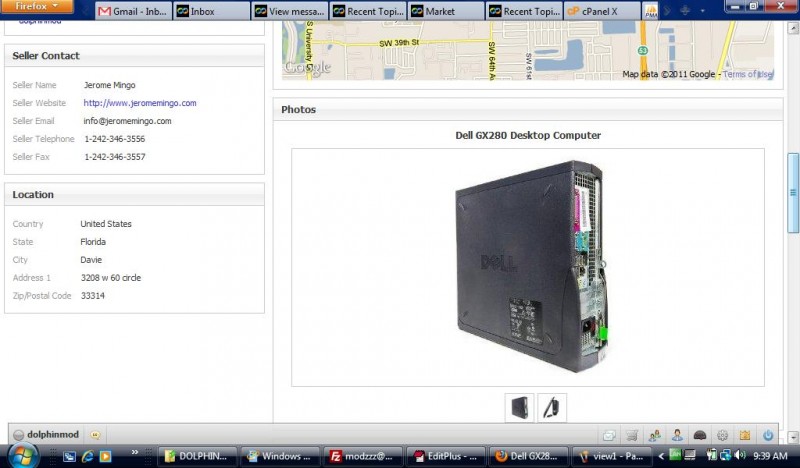Click the Google map image
Screen dimensions: 800x468
point(528,50)
